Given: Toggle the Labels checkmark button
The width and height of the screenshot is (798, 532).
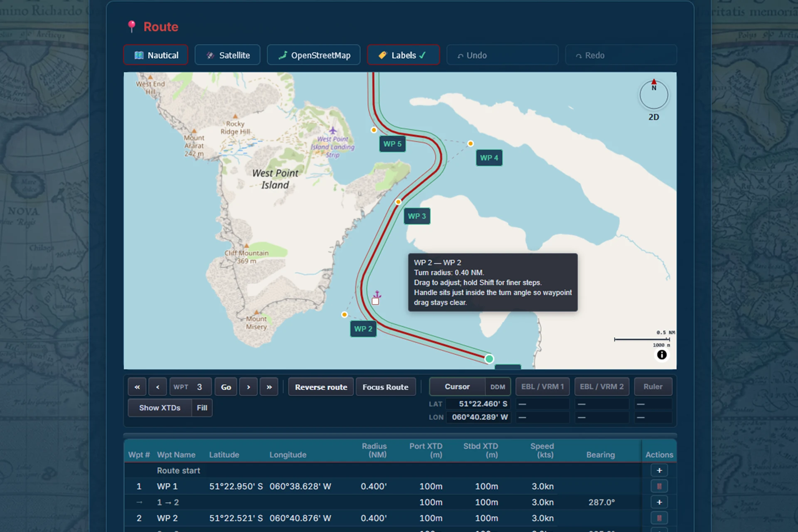Looking at the screenshot, I should 403,55.
